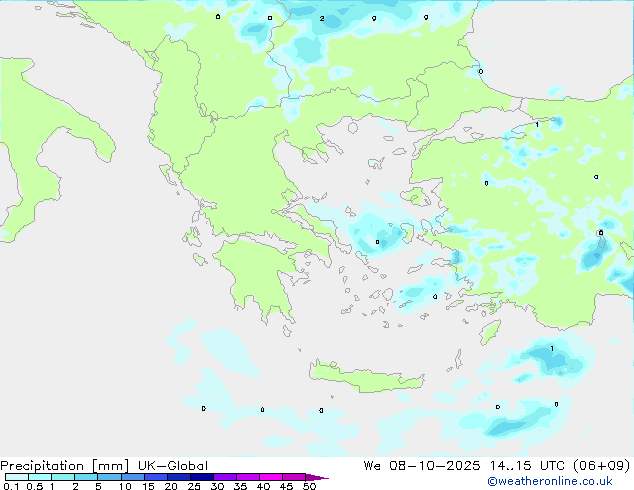This screenshot has width=634, height=490.
Task: Click the over-50 arrow tip of the legend
Action: click(317, 477)
